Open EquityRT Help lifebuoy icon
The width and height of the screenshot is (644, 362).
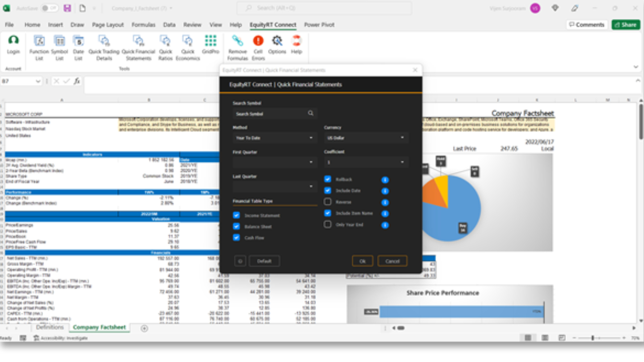pyautogui.click(x=296, y=41)
